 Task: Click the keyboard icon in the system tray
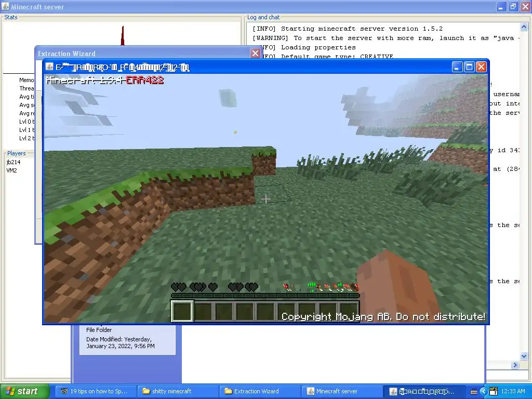click(474, 392)
